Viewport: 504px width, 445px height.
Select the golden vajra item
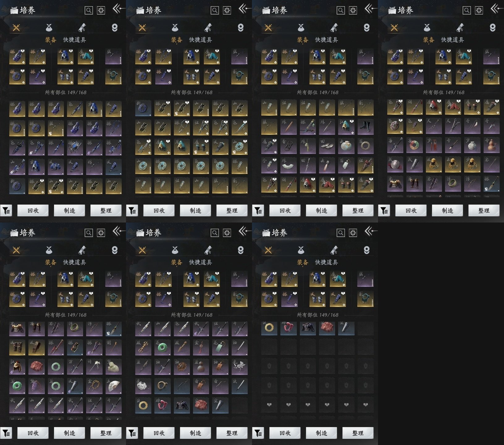click(x=143, y=348)
